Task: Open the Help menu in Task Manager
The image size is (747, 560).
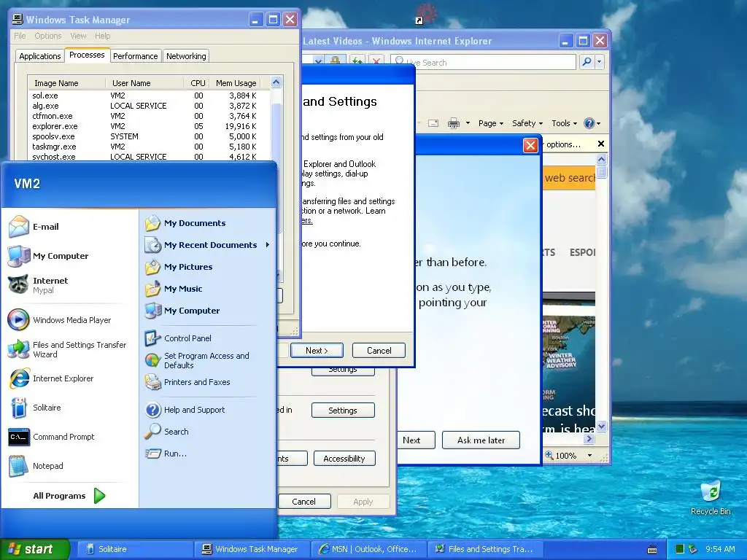Action: 102,36
